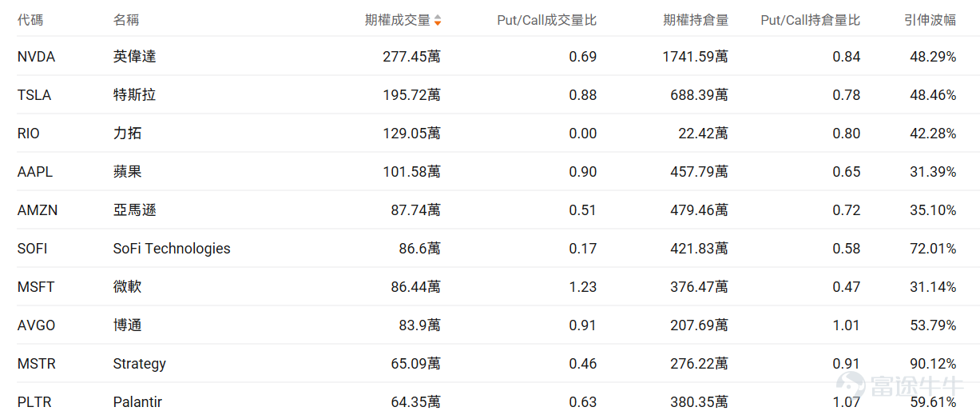Select the name 亞馬遜
The height and width of the screenshot is (415, 980).
click(x=135, y=210)
